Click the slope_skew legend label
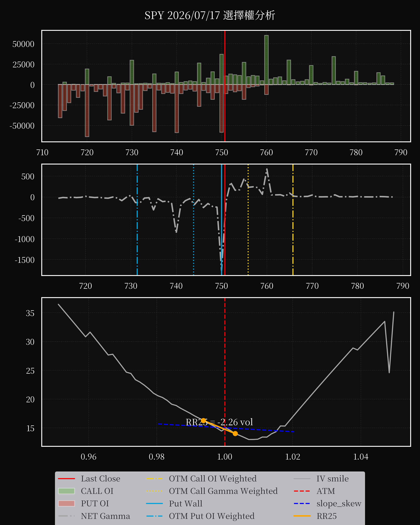 [x=339, y=503]
